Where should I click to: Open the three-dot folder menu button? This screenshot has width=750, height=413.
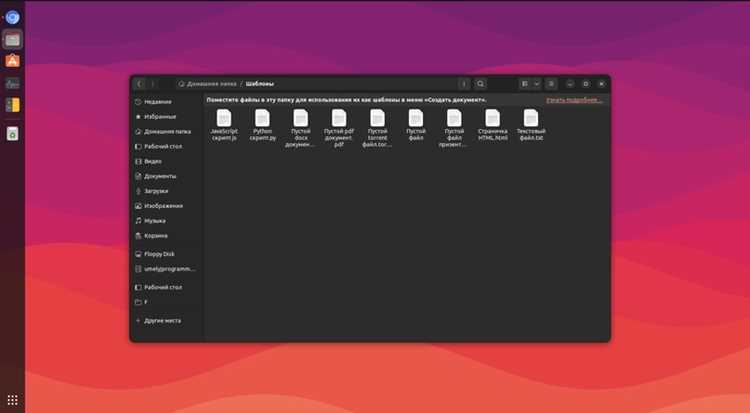click(x=463, y=84)
